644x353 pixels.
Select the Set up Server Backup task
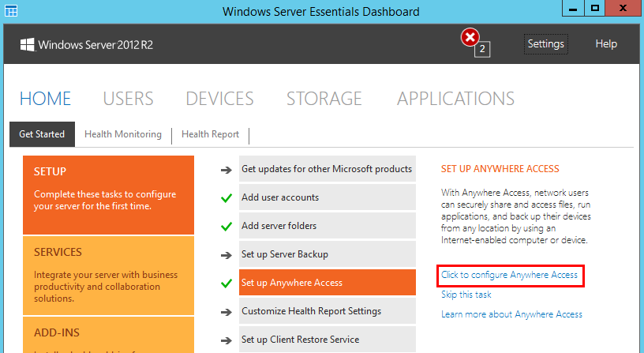328,253
